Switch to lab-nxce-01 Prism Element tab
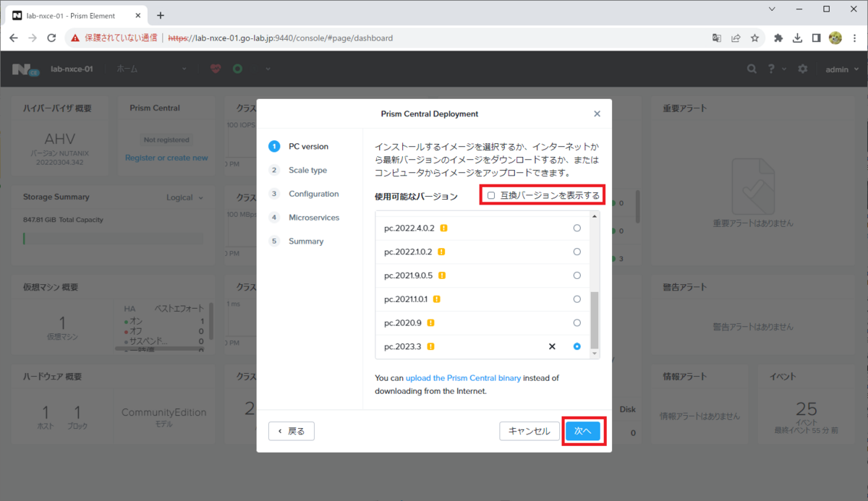 point(75,15)
